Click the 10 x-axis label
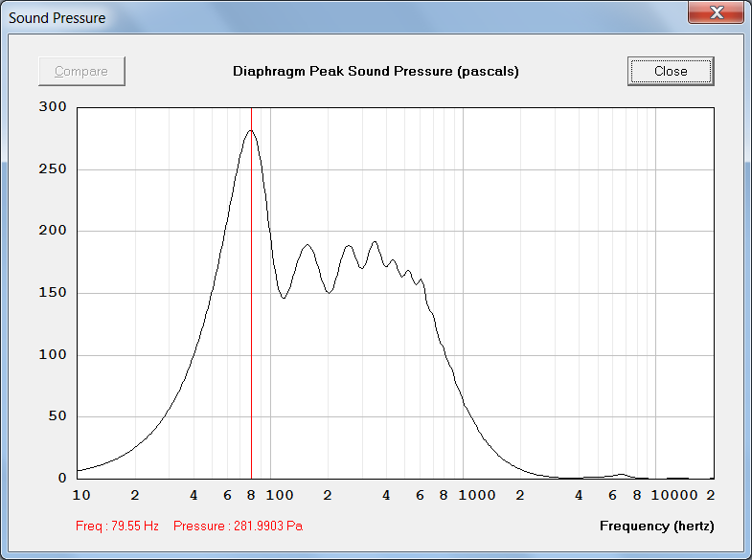 pos(81,495)
